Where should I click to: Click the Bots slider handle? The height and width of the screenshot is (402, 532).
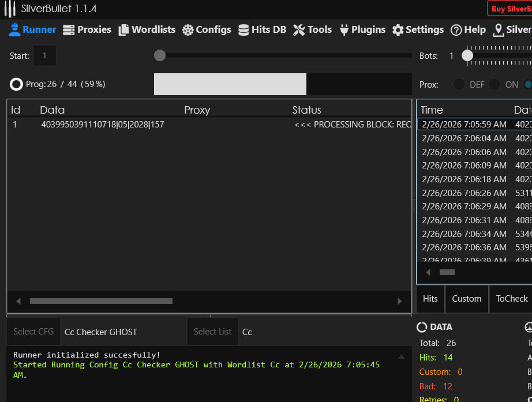click(467, 55)
